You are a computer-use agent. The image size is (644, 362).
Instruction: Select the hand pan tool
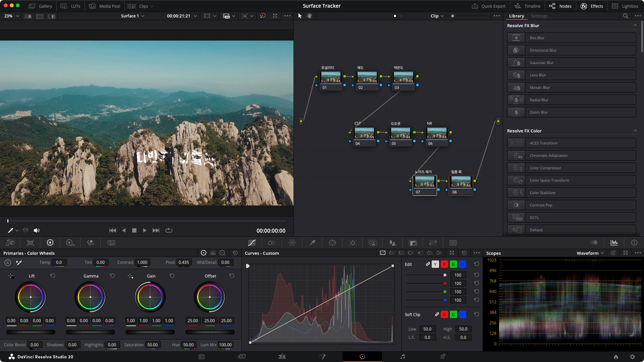(309, 16)
